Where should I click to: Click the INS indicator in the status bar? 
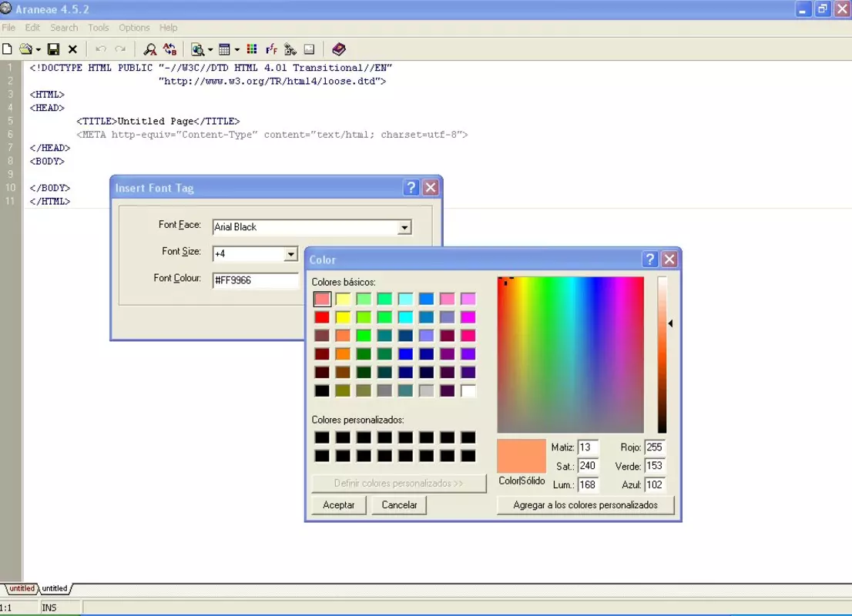pyautogui.click(x=49, y=608)
